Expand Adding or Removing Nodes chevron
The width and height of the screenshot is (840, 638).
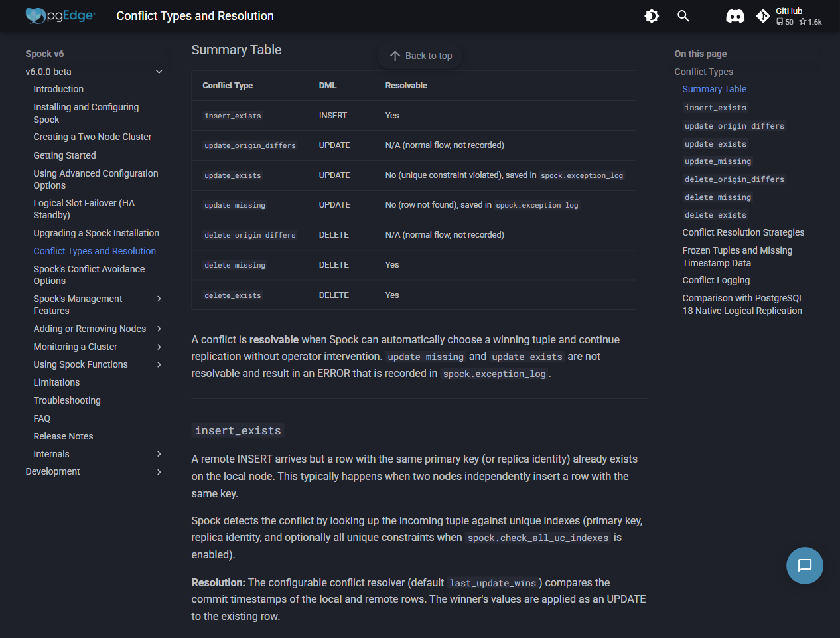click(x=159, y=329)
